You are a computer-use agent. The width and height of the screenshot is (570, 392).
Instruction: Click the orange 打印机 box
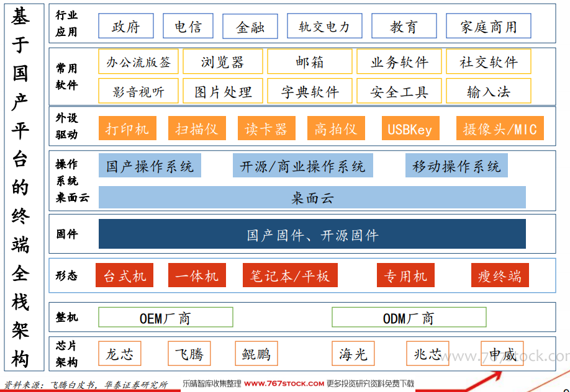[x=127, y=128]
